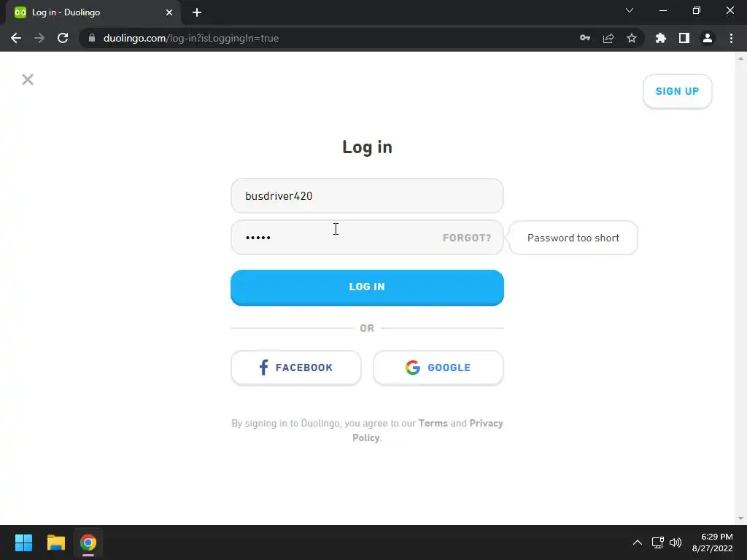The height and width of the screenshot is (560, 747).
Task: Open the Chrome three-dot menu
Action: point(731,38)
